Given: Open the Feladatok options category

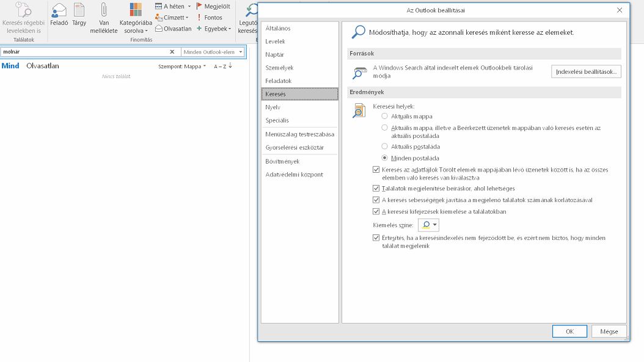Looking at the screenshot, I should (299, 81).
